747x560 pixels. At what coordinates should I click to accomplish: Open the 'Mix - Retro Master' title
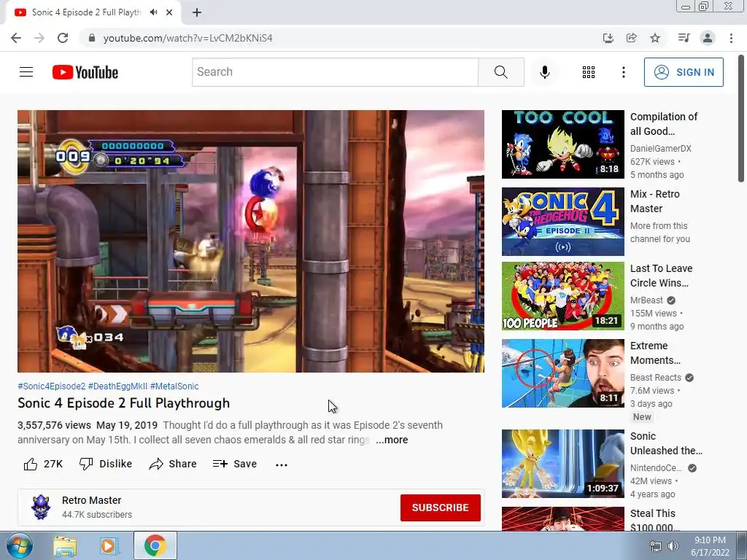point(655,201)
